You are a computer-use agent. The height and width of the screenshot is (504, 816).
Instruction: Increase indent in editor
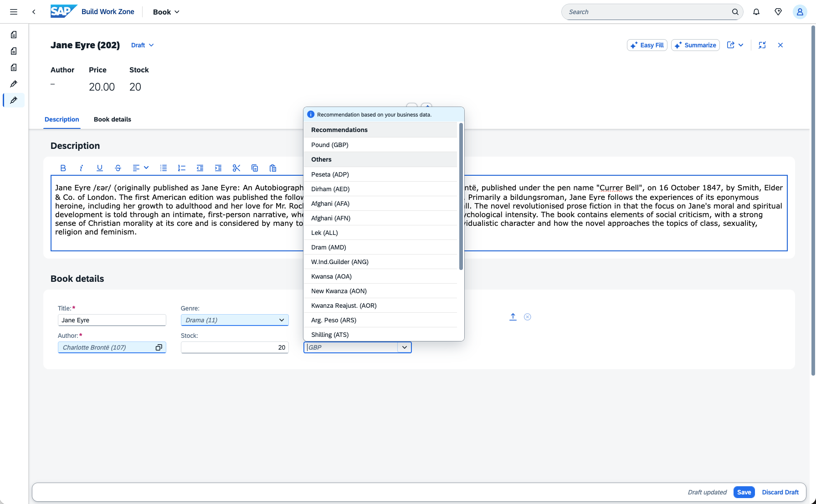pos(218,168)
